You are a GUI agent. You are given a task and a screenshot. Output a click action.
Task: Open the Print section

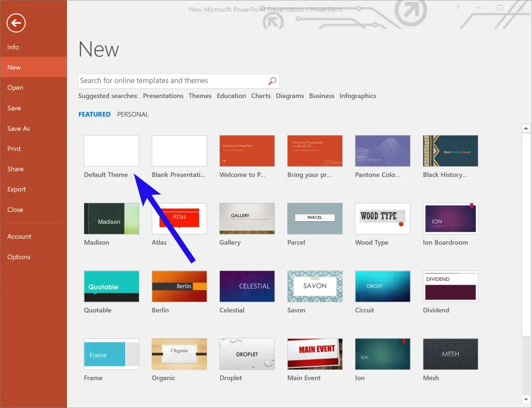(15, 148)
